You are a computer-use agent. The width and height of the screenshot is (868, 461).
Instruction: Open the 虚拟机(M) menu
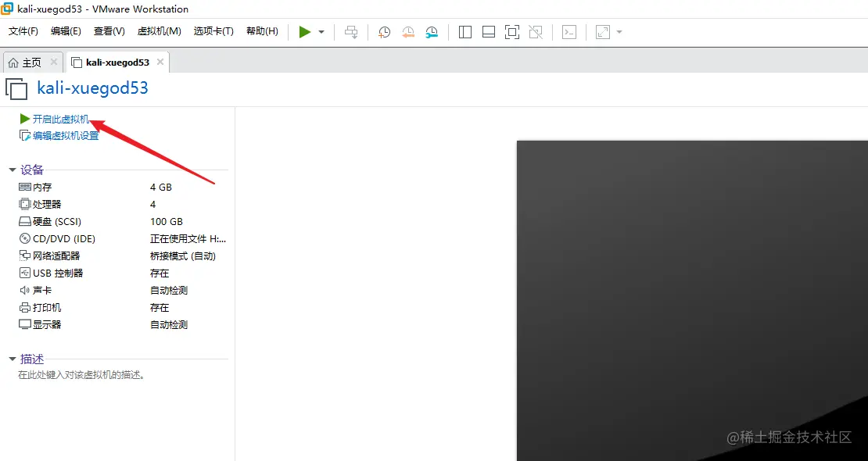159,31
